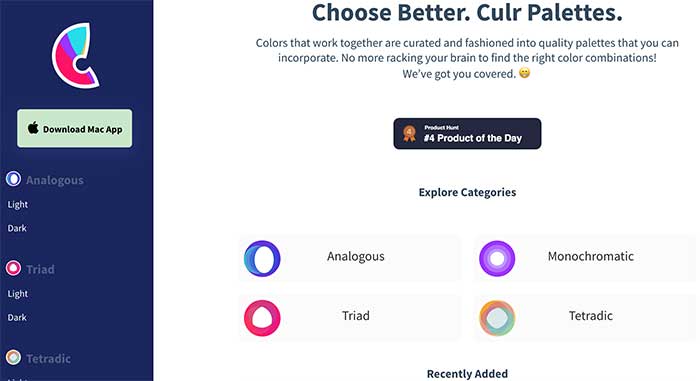Click the purple Monochromatic category icon
The width and height of the screenshot is (700, 381).
click(497, 258)
